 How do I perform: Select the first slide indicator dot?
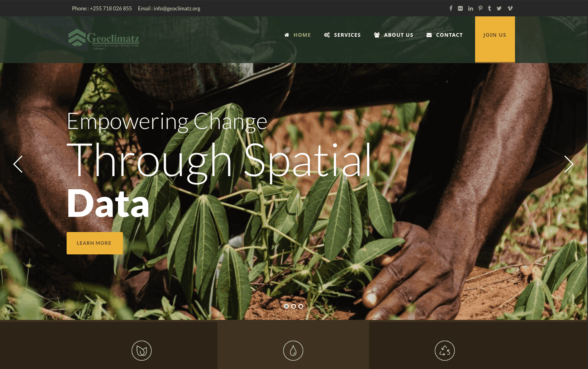(x=286, y=306)
